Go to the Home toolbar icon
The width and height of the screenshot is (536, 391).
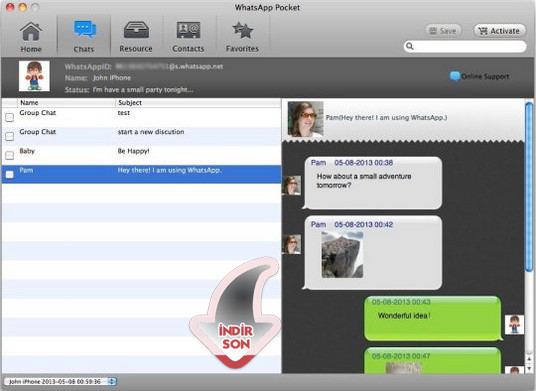[31, 37]
